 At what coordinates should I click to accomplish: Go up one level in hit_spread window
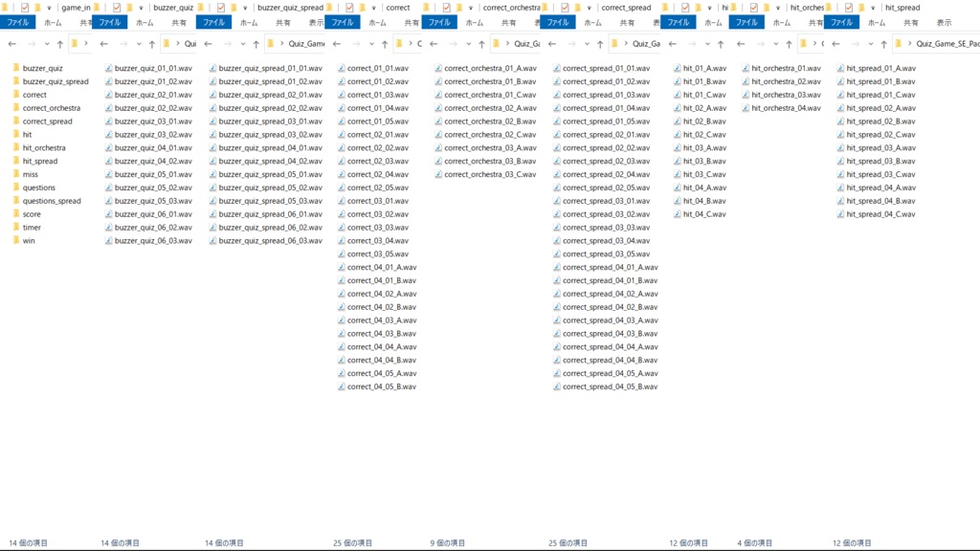click(883, 44)
